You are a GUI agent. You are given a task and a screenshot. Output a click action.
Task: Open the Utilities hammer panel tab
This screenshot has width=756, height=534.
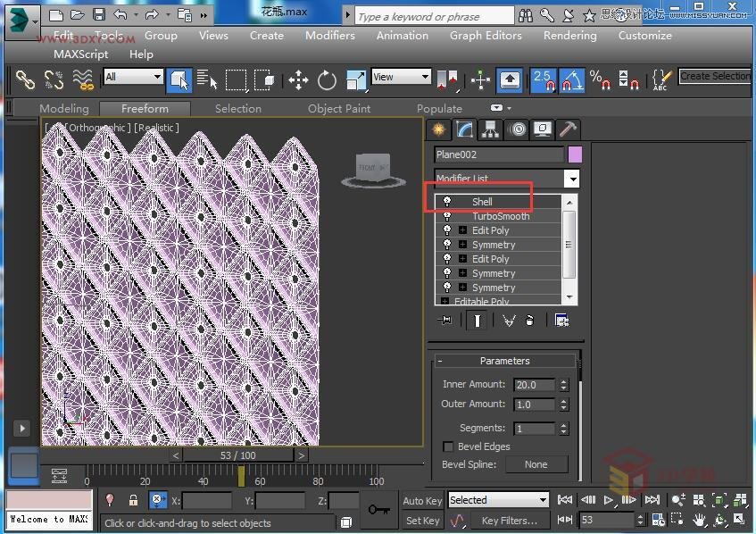567,129
